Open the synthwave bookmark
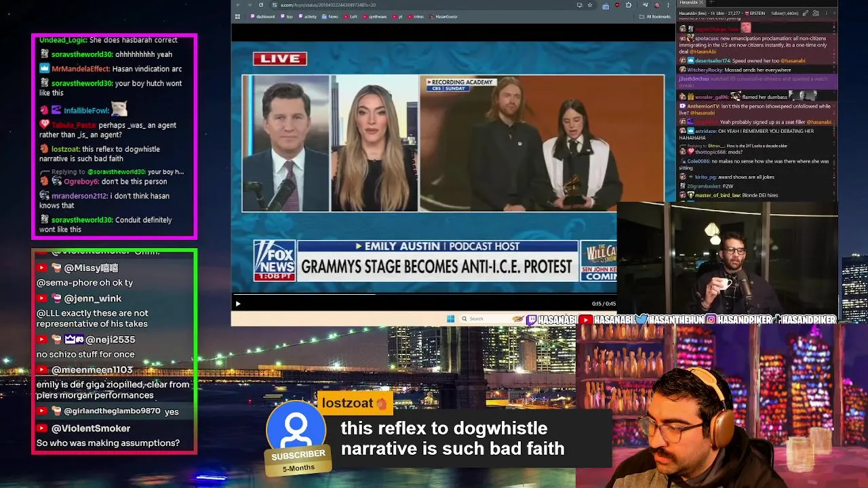Screen dimensions: 868x488 (x=374, y=16)
